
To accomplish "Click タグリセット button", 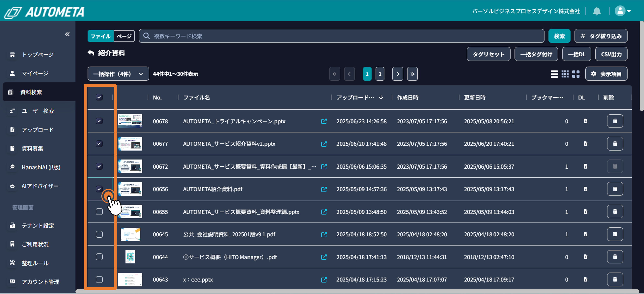I will click(x=488, y=54).
